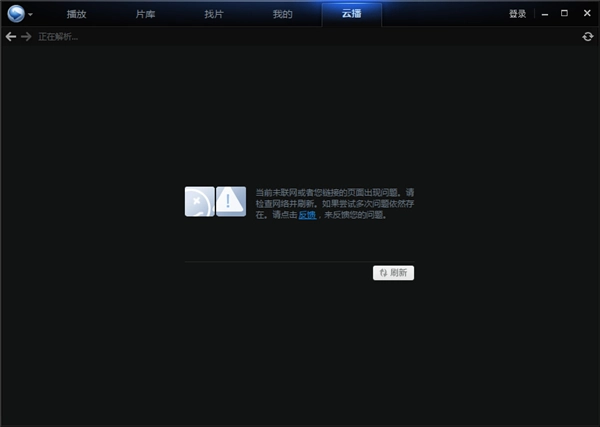Viewport: 600px width, 427px height.
Task: Go back with the left arrow
Action: (x=10, y=37)
